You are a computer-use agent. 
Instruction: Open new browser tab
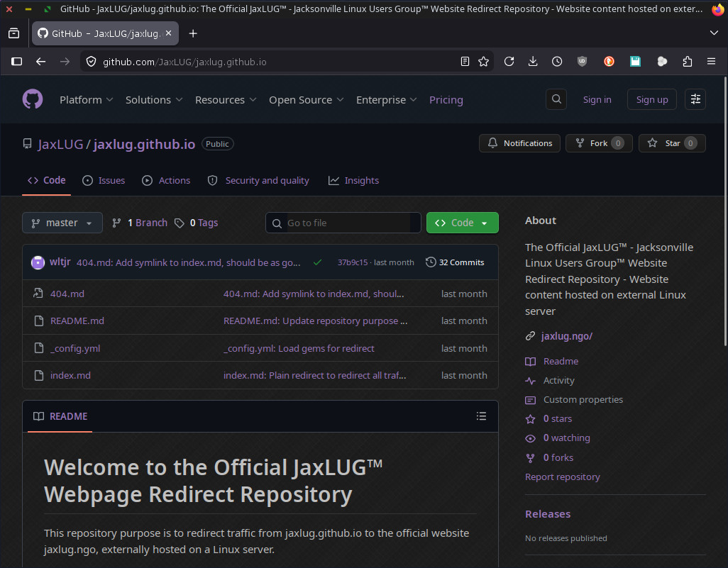click(193, 33)
